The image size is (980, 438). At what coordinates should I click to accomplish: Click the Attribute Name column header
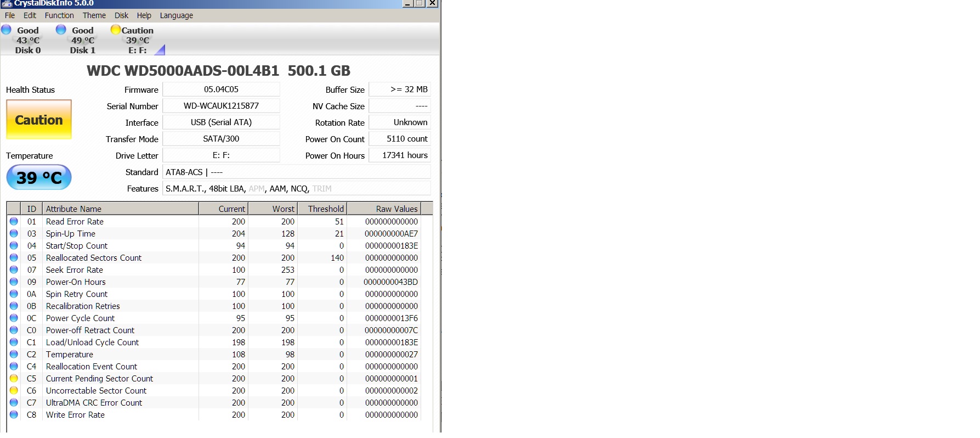pyautogui.click(x=121, y=209)
